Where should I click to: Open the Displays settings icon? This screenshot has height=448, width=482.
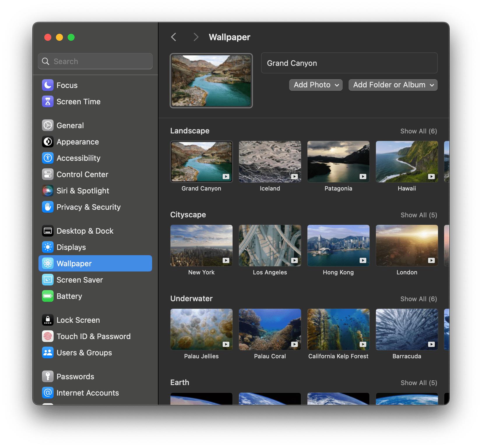[48, 247]
